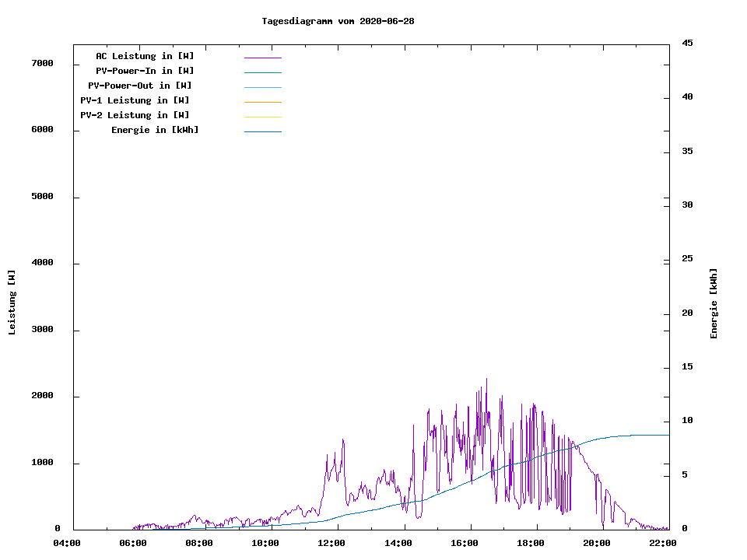The height and width of the screenshot is (560, 747).
Task: Click the PV-1 Leistung in [W] legend label
Action: point(135,100)
